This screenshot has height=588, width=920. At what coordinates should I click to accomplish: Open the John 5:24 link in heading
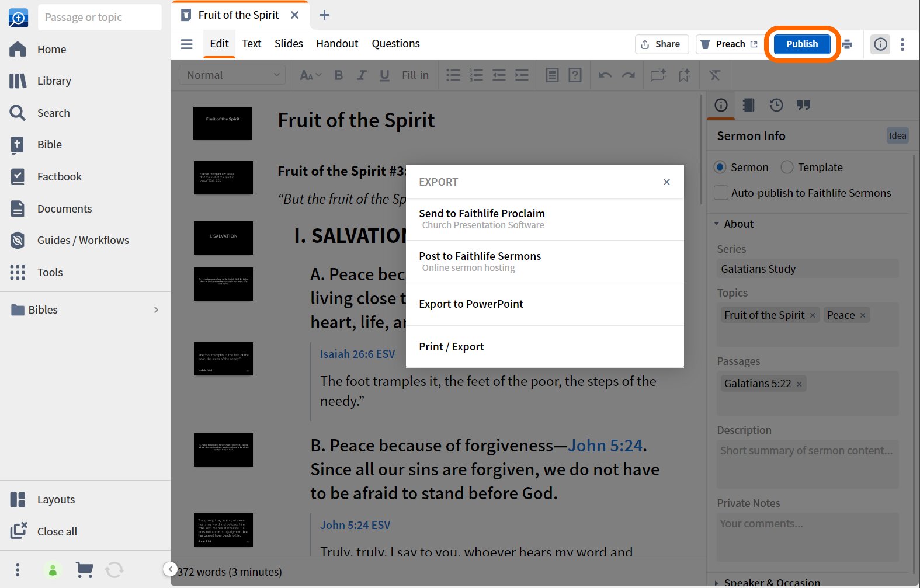click(x=605, y=446)
